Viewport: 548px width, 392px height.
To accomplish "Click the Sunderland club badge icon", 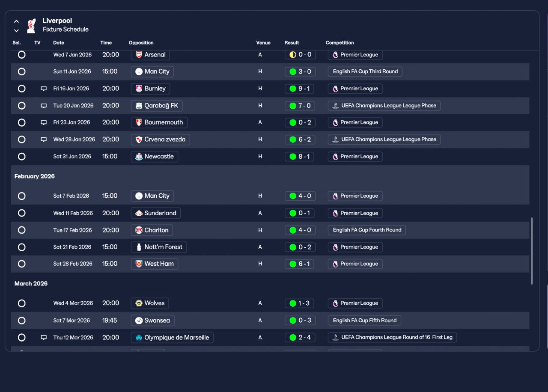I will click(x=139, y=213).
